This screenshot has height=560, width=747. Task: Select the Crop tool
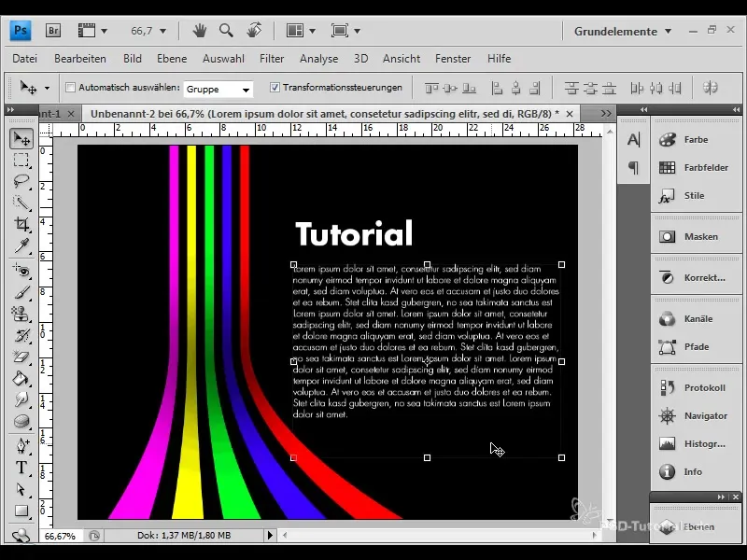click(21, 224)
